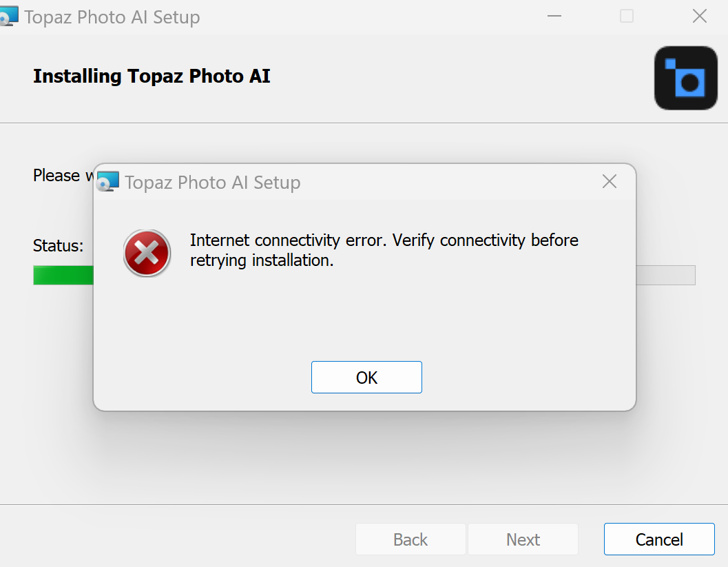The width and height of the screenshot is (728, 567).
Task: Close the connectivity error dialog with X
Action: (609, 182)
